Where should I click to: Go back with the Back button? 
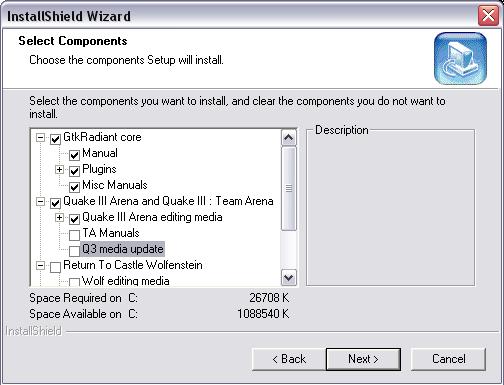point(289,359)
